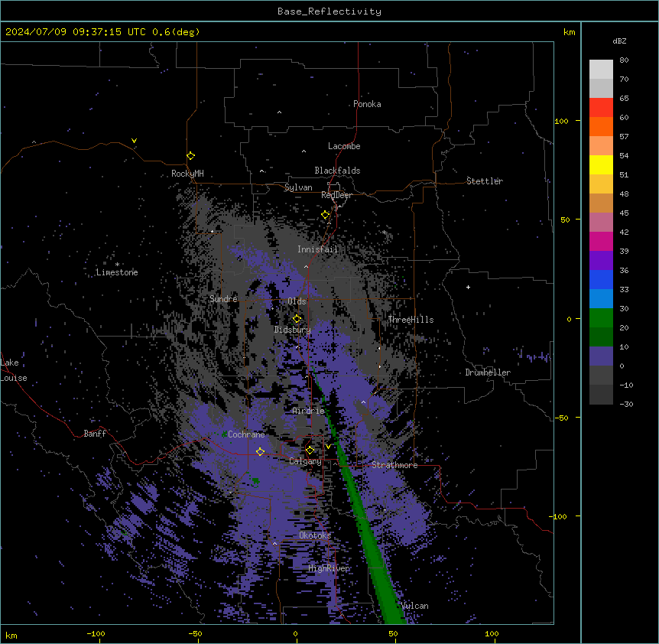Click the 2024/07/09 09:37:15 UTC timestamp
The height and width of the screenshot is (644, 659).
coord(76,32)
